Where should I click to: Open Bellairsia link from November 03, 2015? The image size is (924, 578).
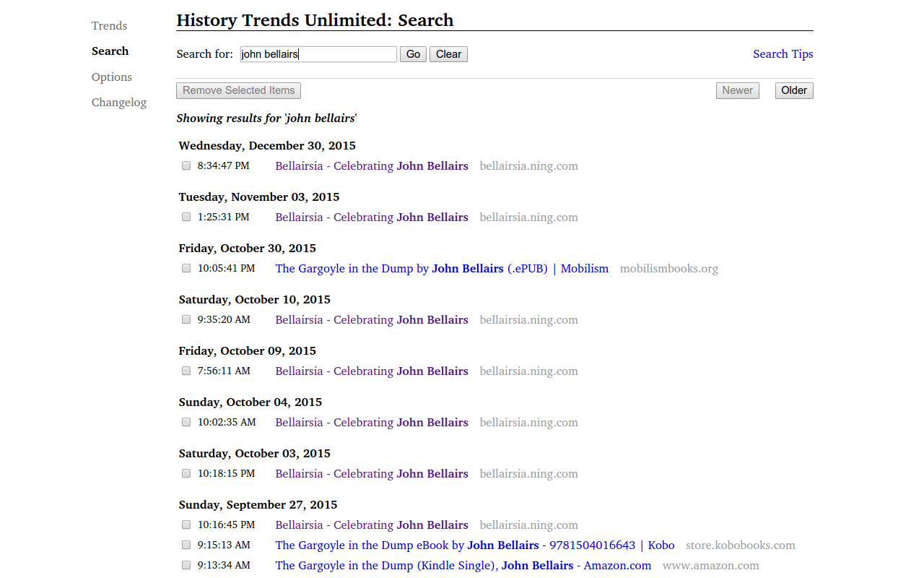coord(372,217)
